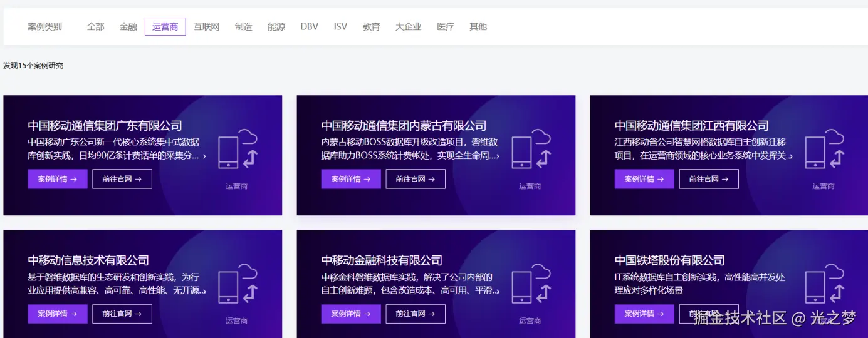Click the IT系统数据库自主创新实践 description text
Screen dimensions: 868x338
[700, 284]
